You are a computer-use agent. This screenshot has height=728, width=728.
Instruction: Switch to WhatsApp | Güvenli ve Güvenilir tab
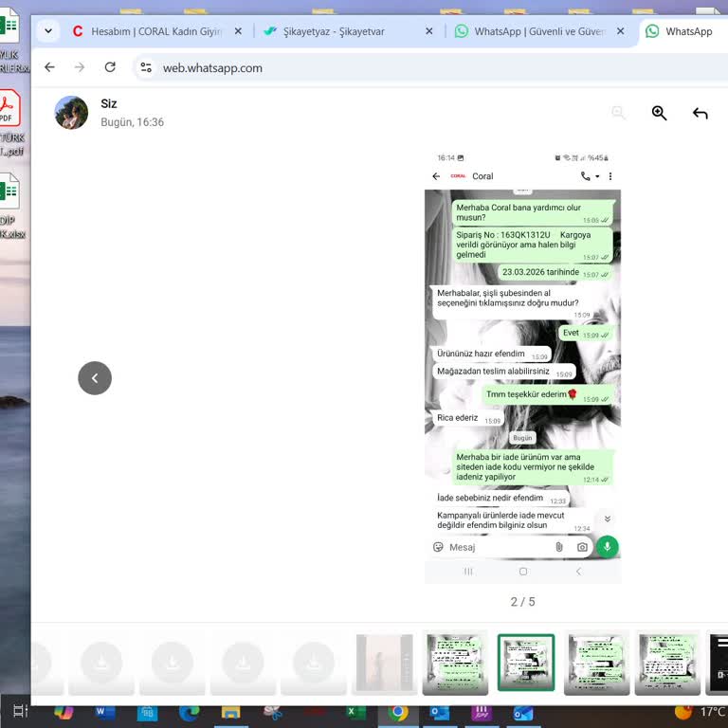[x=539, y=31]
